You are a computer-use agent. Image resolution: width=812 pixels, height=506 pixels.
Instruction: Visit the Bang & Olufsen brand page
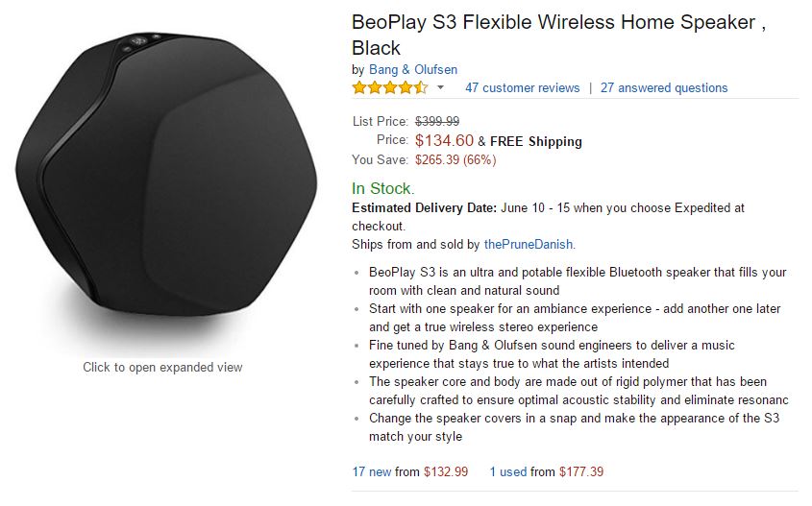tap(412, 69)
